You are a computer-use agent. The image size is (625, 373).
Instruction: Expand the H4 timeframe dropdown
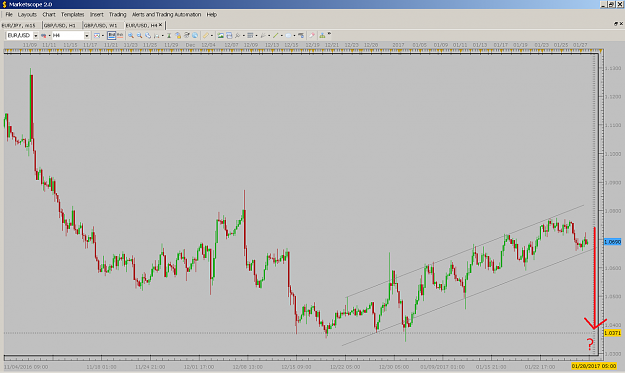(86, 35)
